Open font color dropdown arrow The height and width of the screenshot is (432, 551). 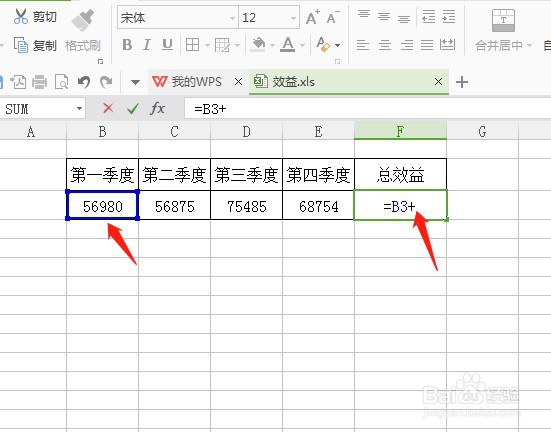[302, 45]
